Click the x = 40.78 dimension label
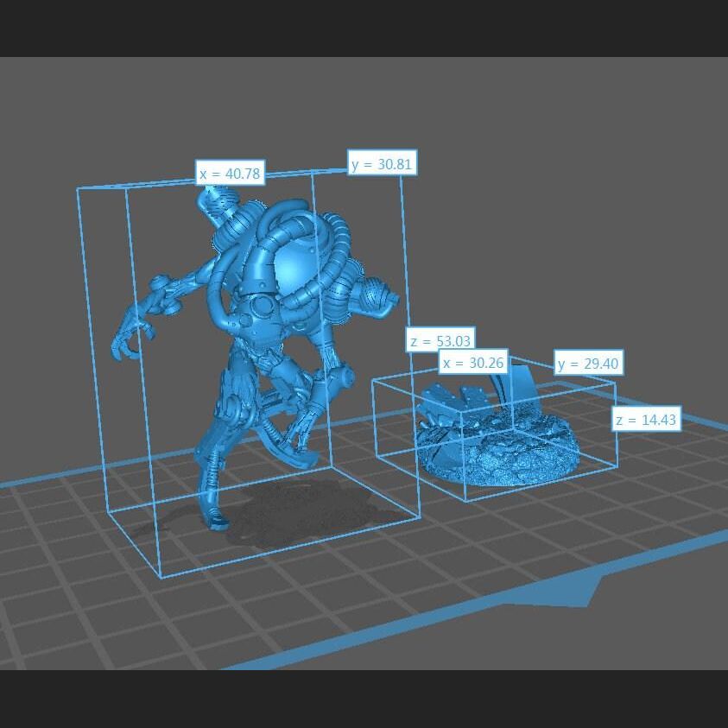This screenshot has width=728, height=728. point(229,174)
